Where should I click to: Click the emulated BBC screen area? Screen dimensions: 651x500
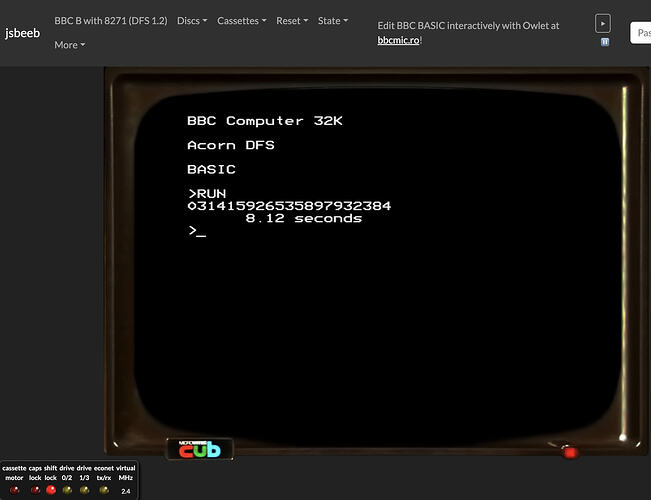377,266
